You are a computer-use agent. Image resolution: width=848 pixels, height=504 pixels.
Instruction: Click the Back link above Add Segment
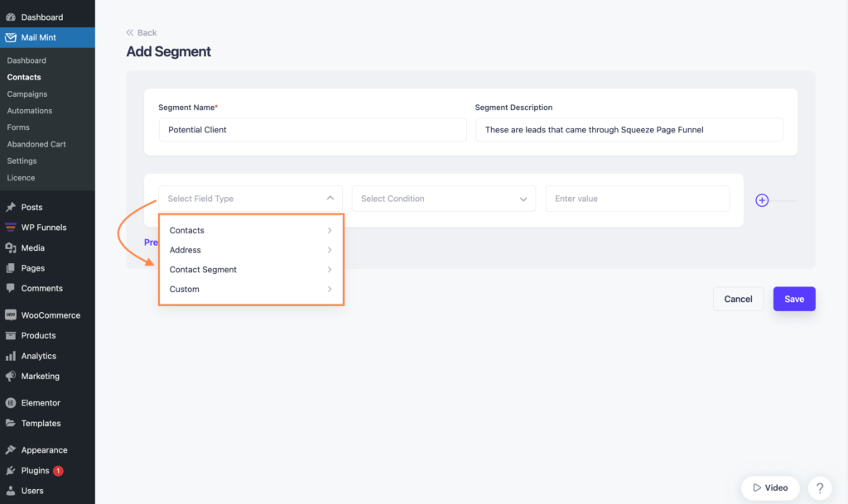tap(141, 31)
